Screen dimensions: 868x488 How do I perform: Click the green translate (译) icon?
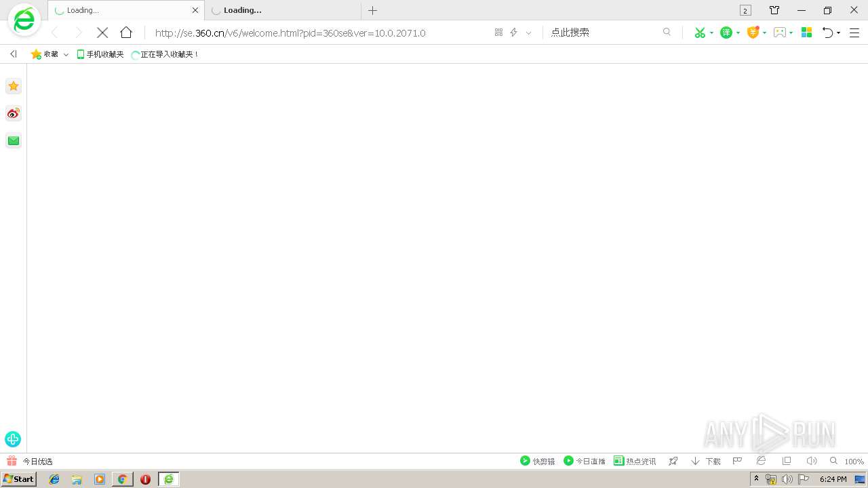point(726,33)
